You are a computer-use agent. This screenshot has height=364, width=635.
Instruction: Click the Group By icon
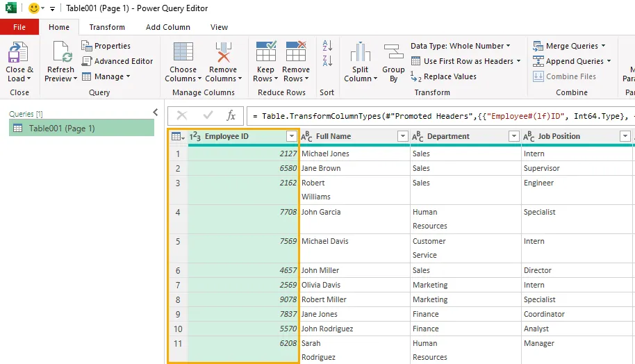[393, 52]
